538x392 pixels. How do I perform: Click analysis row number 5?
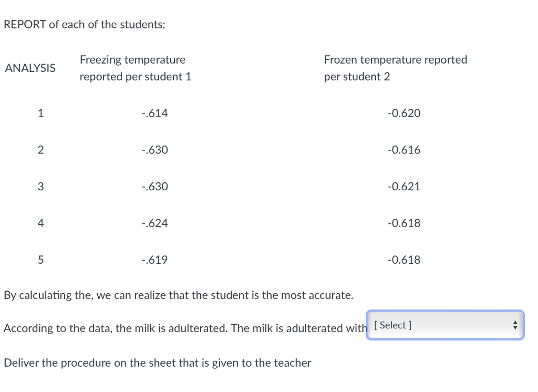click(40, 260)
